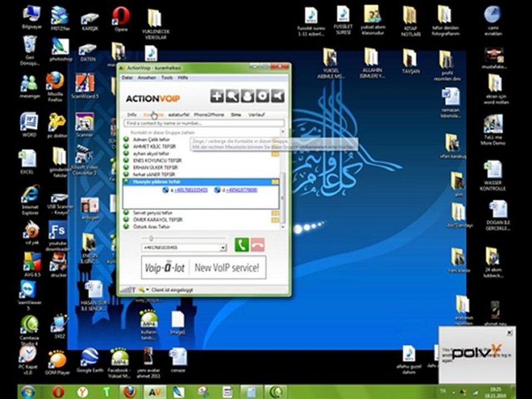Click the magnifier search icon in ActionVoip toolbar

(x=232, y=96)
